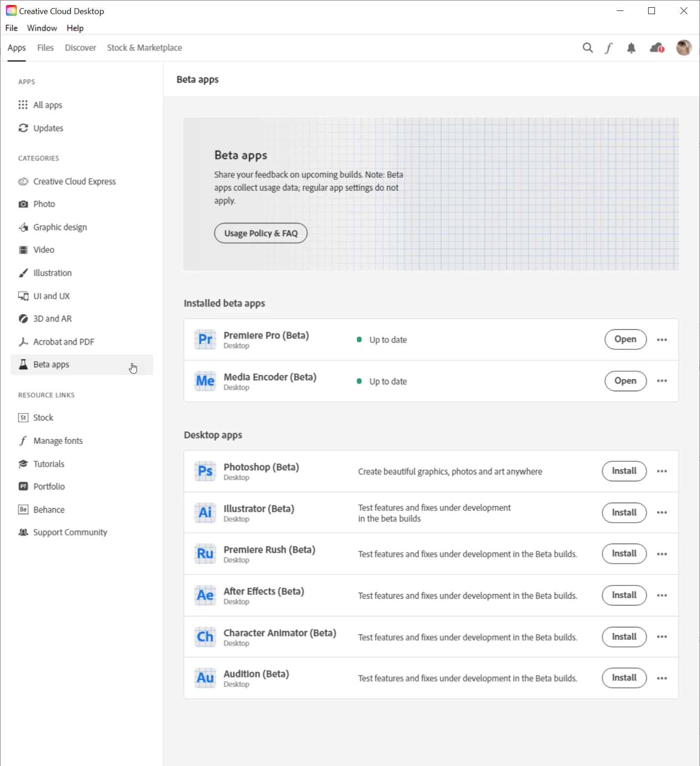Open the Graphic design category
The height and width of the screenshot is (766, 700).
click(x=82, y=227)
